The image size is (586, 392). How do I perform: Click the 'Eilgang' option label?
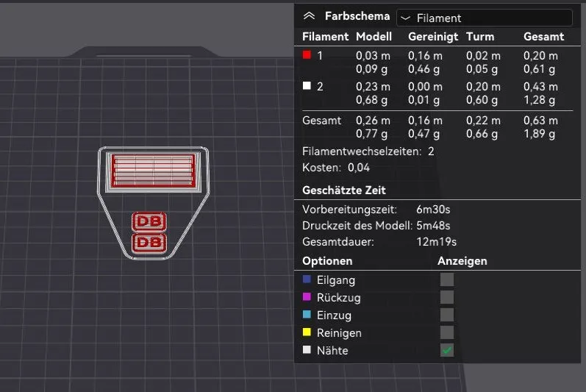click(x=336, y=280)
